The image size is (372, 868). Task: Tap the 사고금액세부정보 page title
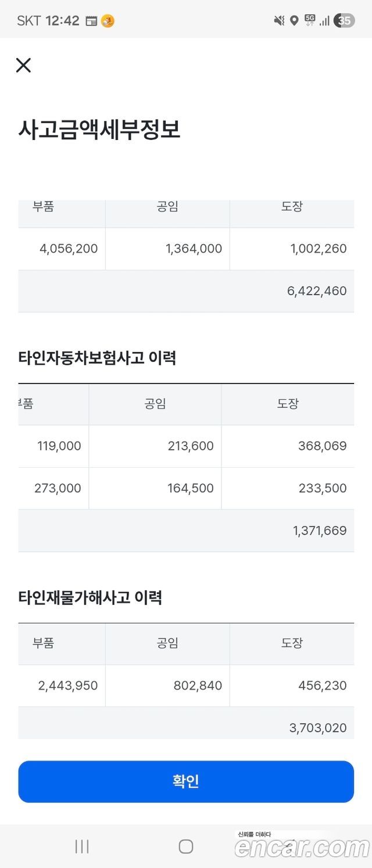click(99, 130)
